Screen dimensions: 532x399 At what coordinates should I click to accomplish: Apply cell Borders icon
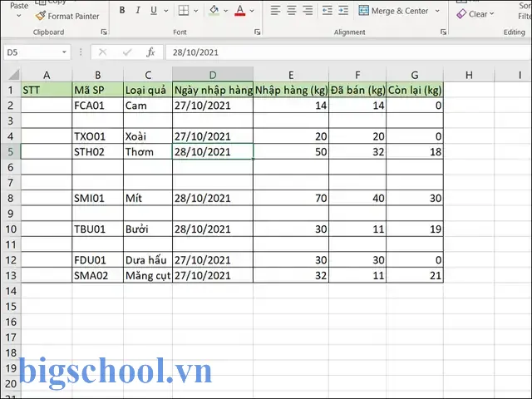(x=184, y=11)
